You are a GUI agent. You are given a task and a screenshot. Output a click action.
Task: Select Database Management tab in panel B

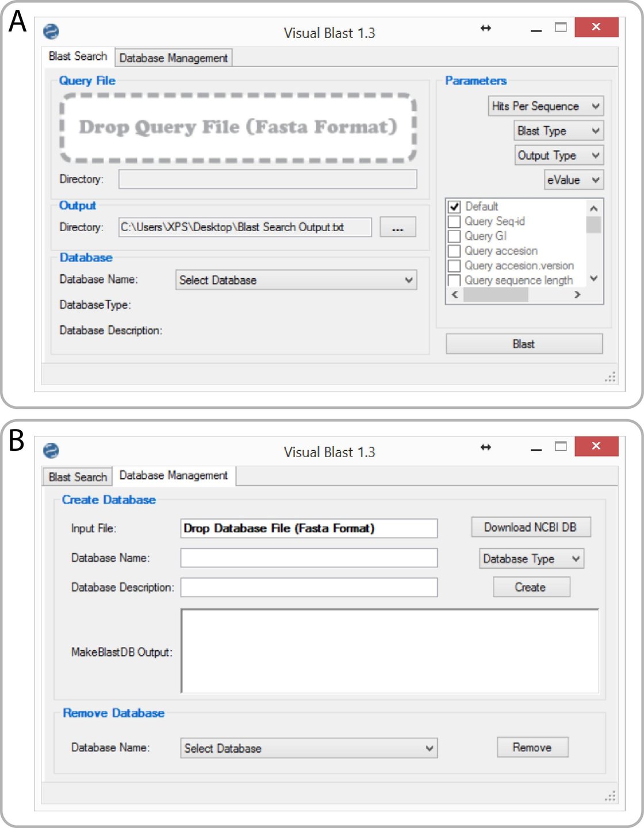(174, 476)
